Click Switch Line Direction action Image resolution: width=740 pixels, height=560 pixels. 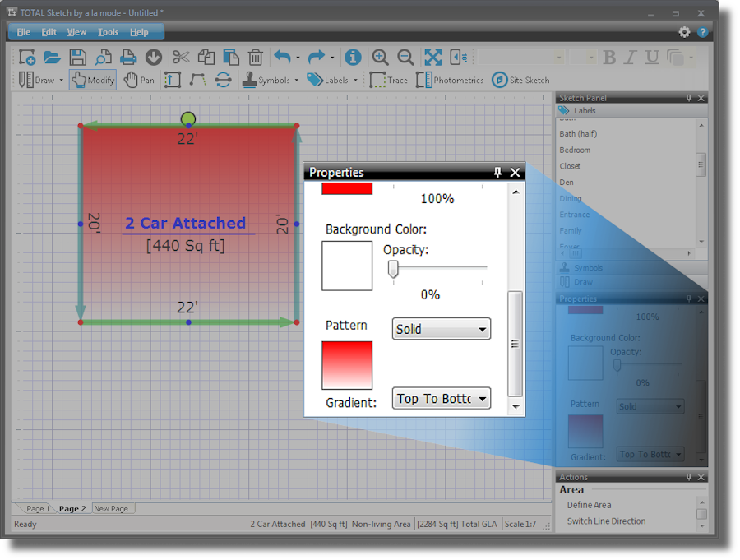pos(607,521)
